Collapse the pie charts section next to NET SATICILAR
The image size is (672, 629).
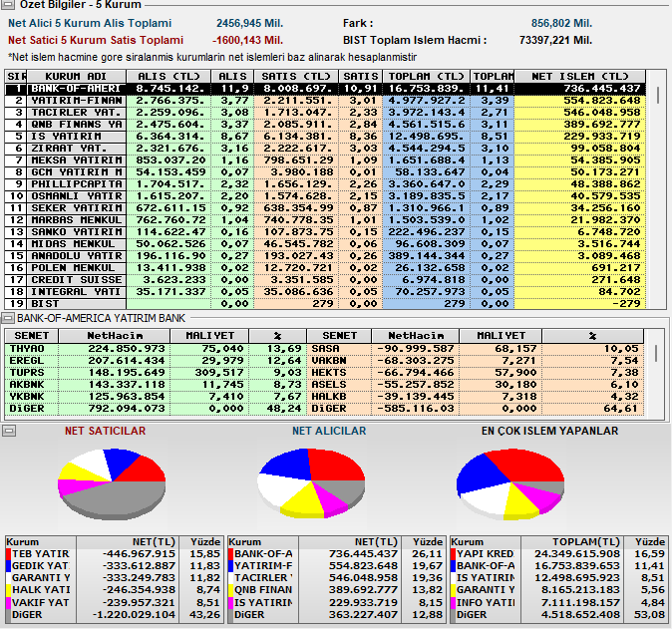[x=8, y=431]
